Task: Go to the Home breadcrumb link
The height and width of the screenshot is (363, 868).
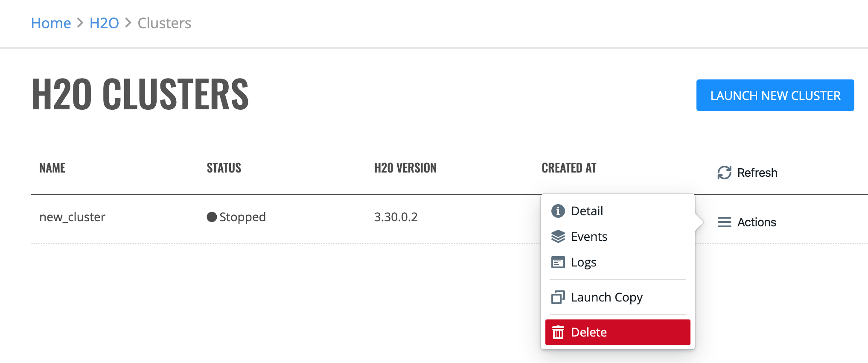Action: pos(51,23)
